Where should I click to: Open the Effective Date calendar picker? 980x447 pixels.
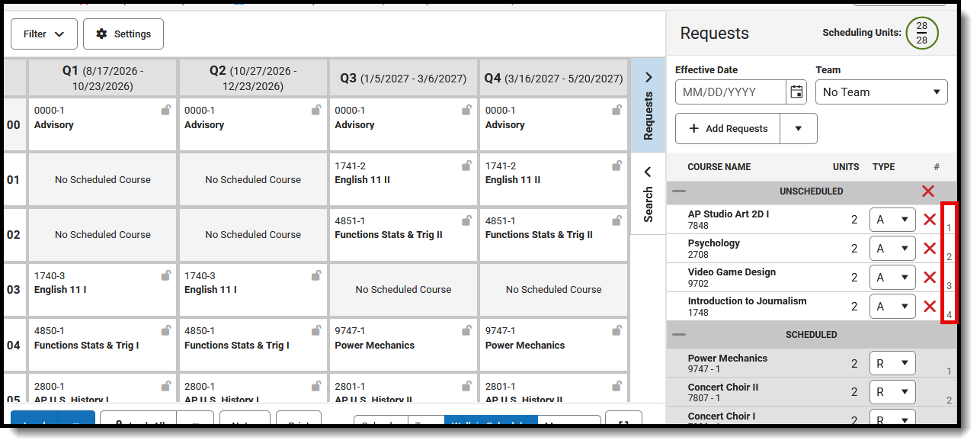pos(796,92)
